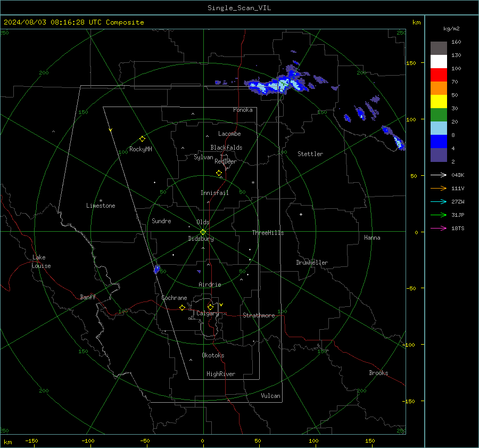Click the orange 111V arrow icon
The image size is (479, 448).
tap(439, 189)
